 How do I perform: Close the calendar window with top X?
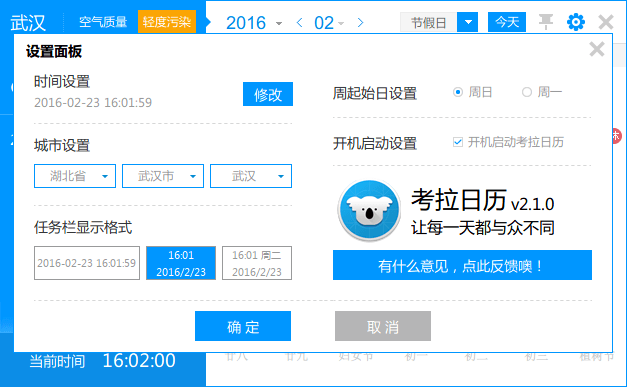point(606,22)
